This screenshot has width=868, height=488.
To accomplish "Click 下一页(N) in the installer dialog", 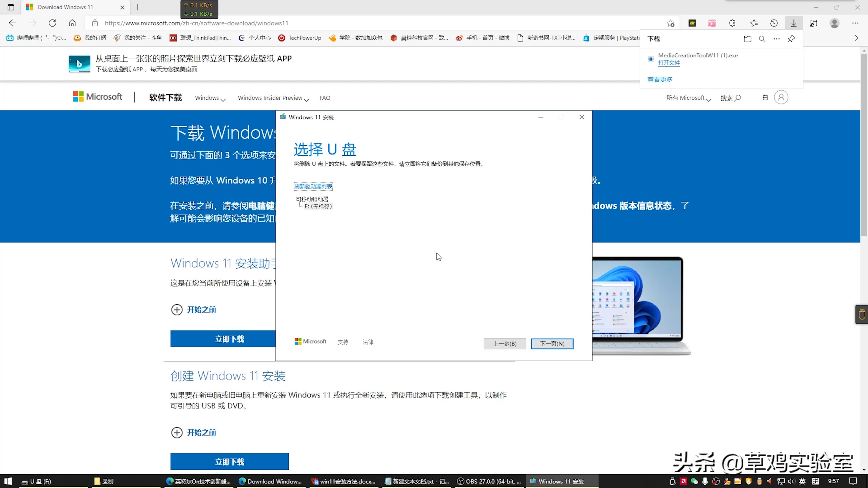I will 552,343.
